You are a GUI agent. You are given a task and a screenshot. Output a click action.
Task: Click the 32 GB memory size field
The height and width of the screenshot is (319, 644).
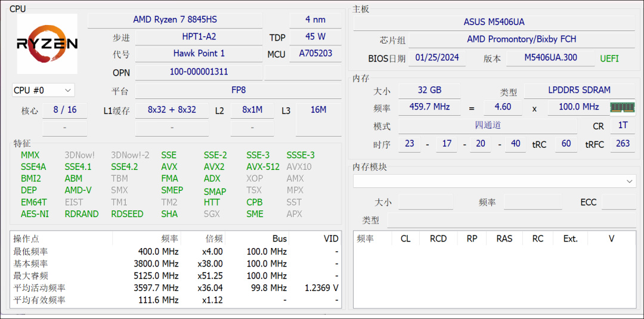(x=429, y=90)
